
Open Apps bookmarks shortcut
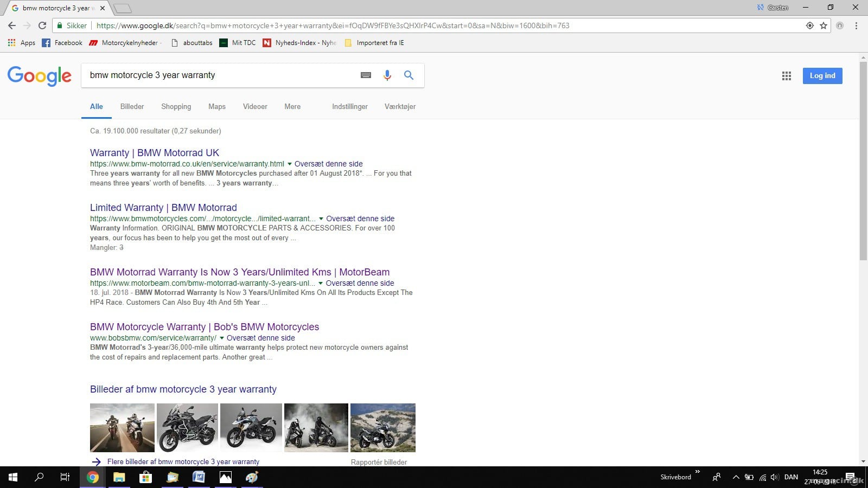tap(22, 43)
